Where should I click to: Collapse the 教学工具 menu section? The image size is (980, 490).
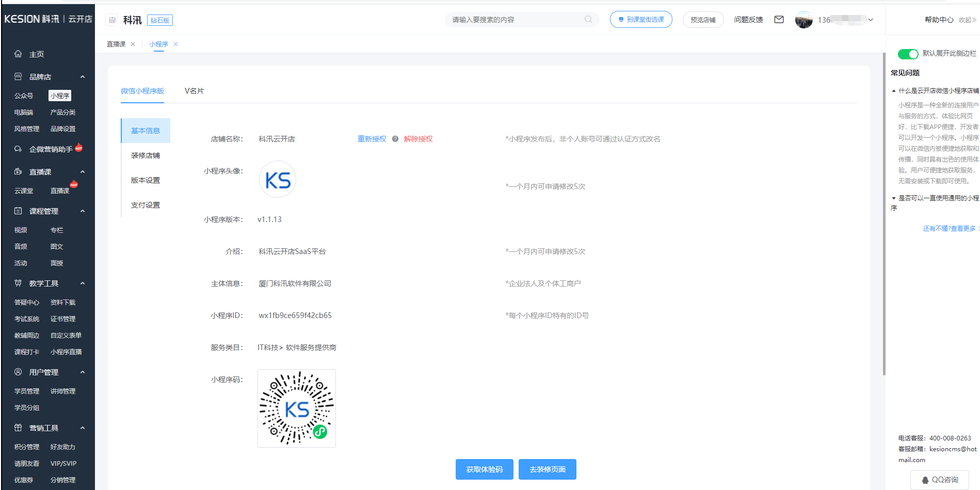click(83, 283)
